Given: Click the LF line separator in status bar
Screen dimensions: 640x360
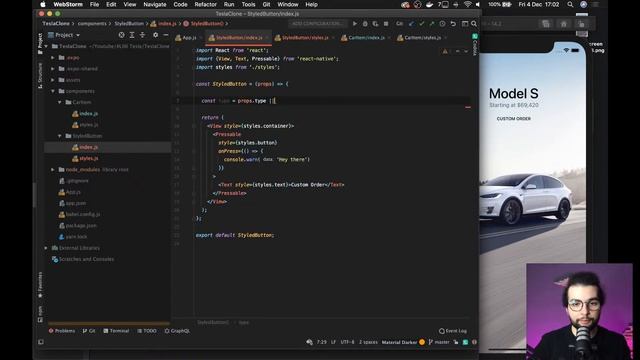Looking at the screenshot, I should coord(333,342).
